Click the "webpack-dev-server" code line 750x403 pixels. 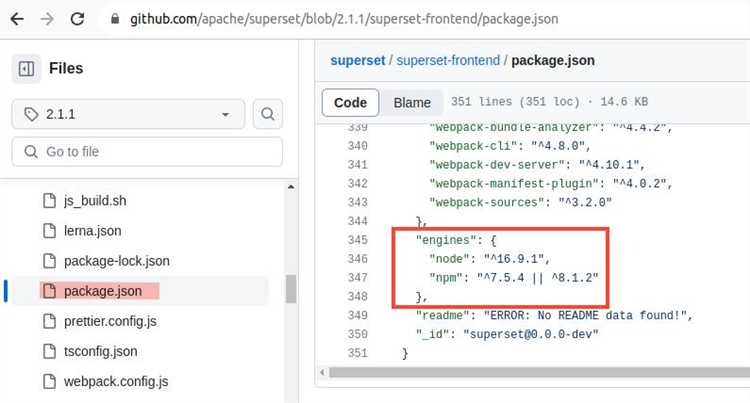(537, 165)
